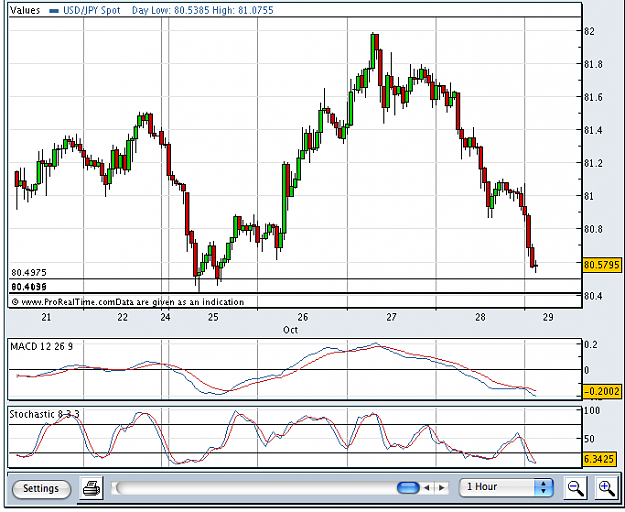The image size is (625, 512).
Task: Click the blue scrollbar thumb
Action: [408, 488]
